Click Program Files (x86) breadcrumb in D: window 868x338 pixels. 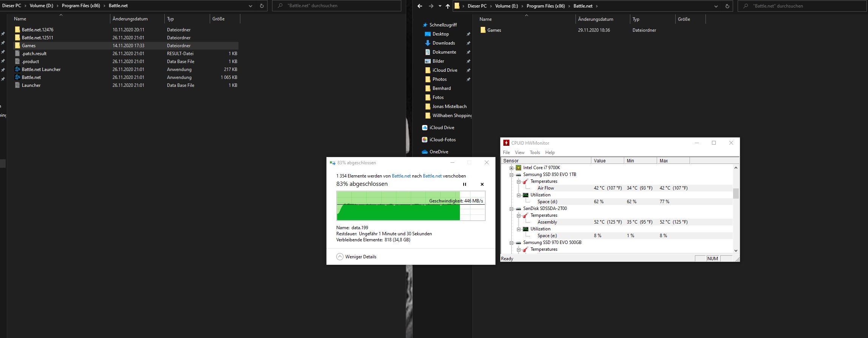pyautogui.click(x=81, y=6)
